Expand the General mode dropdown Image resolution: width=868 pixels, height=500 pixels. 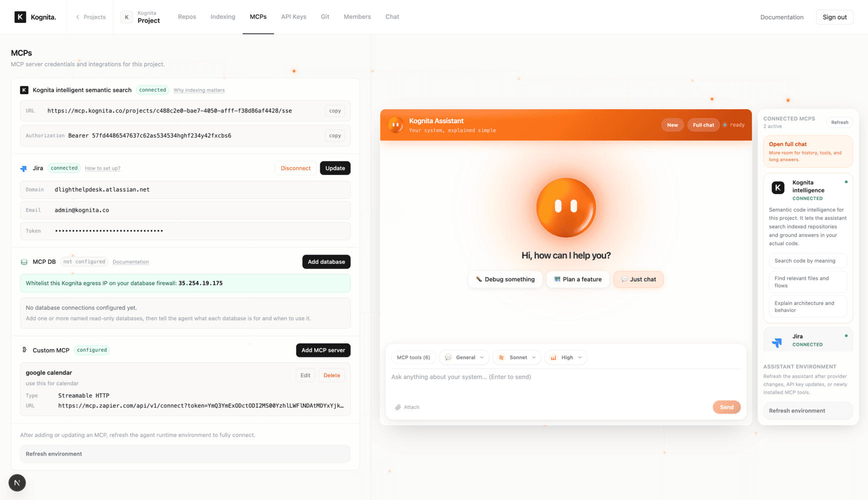[464, 357]
